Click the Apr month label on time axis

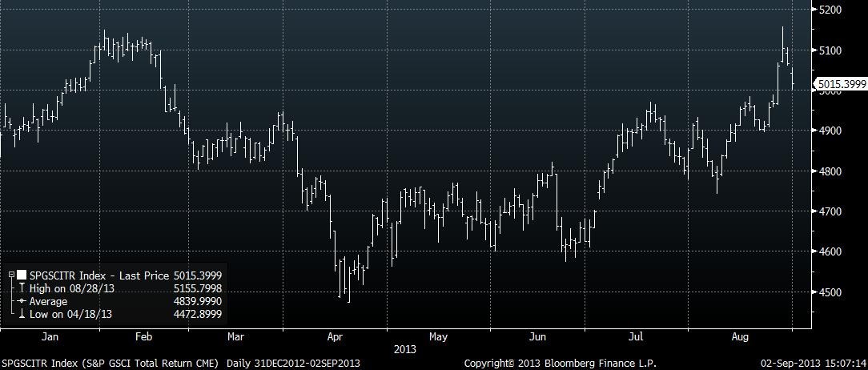click(x=336, y=337)
